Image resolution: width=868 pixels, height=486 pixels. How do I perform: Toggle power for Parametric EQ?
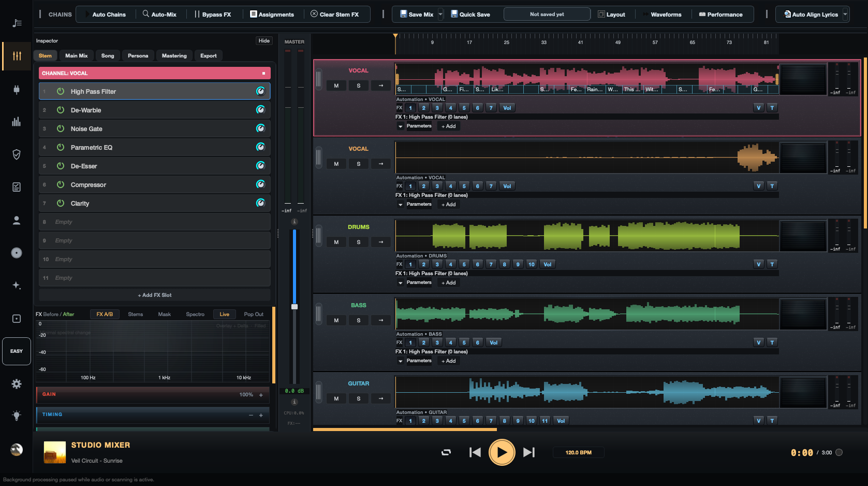pos(61,147)
